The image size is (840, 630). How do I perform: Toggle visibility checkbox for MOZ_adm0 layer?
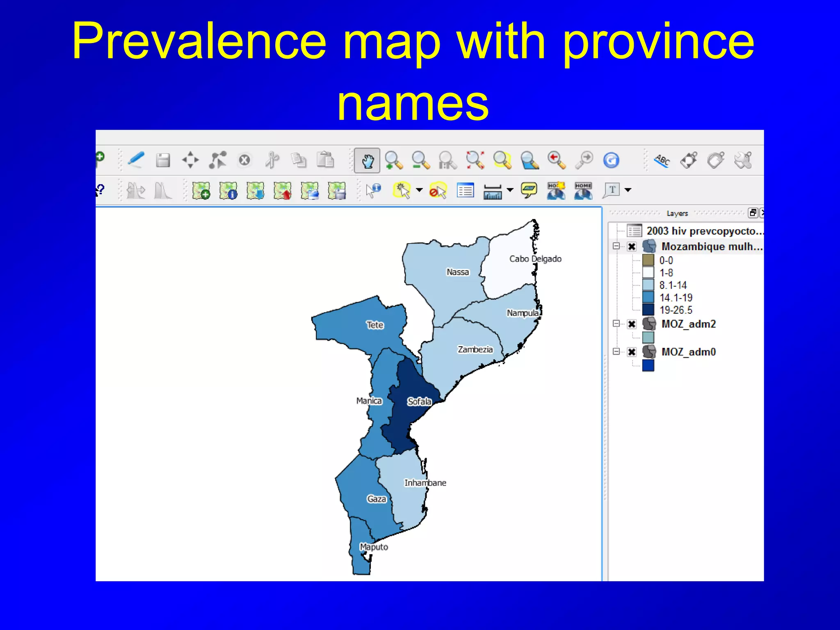click(632, 352)
